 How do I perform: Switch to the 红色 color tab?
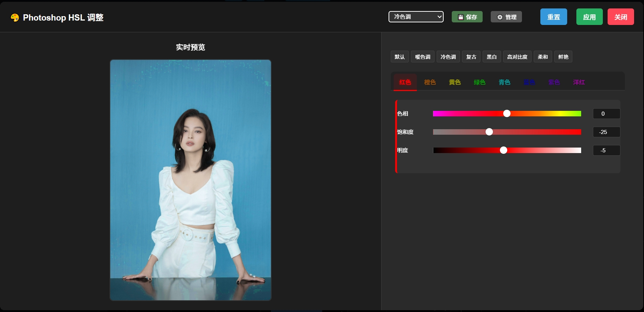[405, 82]
